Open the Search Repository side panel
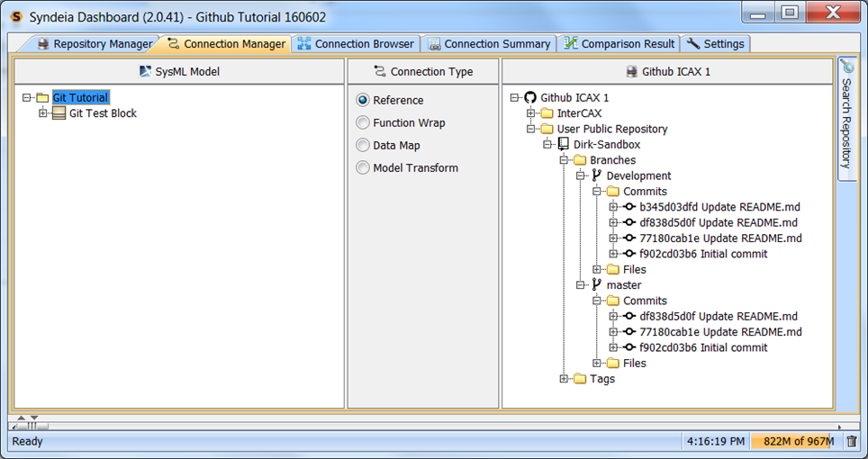The width and height of the screenshot is (868, 459). coord(846,118)
